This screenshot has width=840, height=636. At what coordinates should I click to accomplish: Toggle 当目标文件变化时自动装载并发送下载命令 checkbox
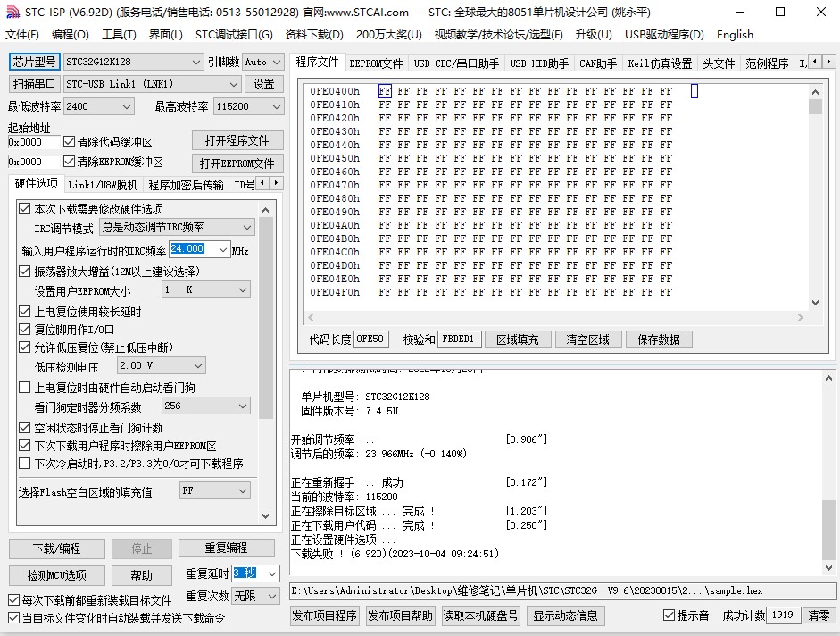pos(14,618)
